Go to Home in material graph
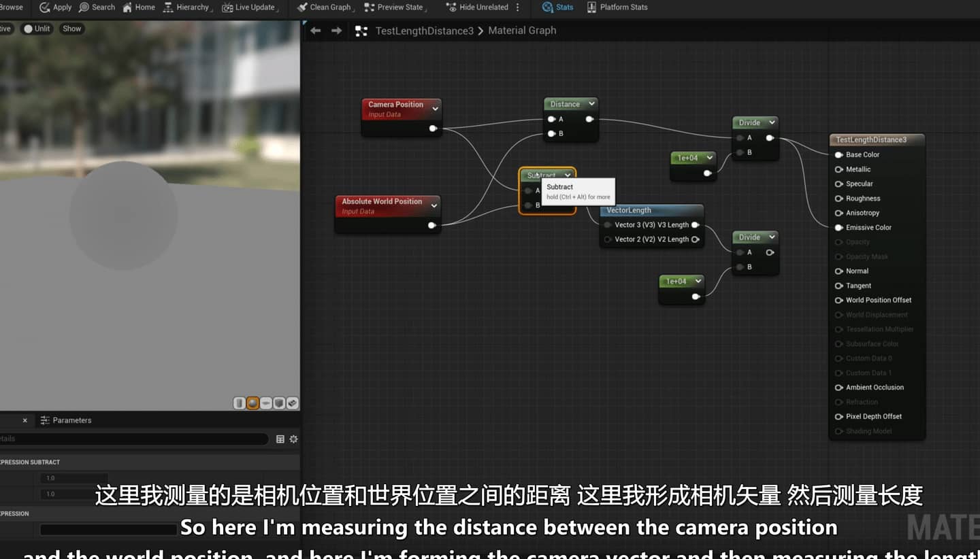The height and width of the screenshot is (559, 980). (x=139, y=7)
